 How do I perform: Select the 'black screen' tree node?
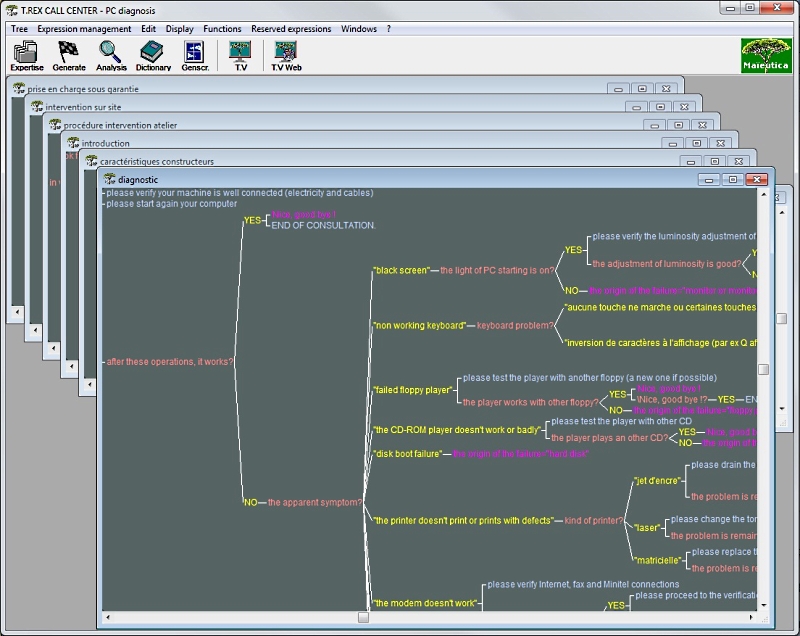pos(398,270)
